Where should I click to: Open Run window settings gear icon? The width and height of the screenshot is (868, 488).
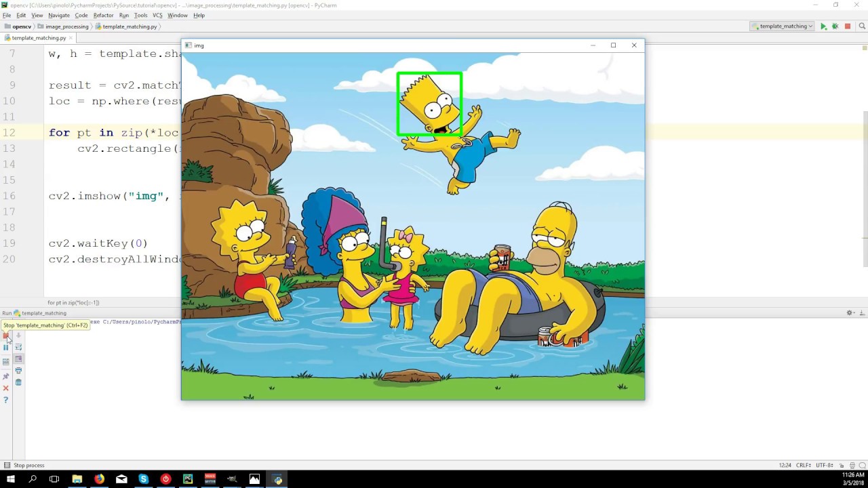(850, 312)
